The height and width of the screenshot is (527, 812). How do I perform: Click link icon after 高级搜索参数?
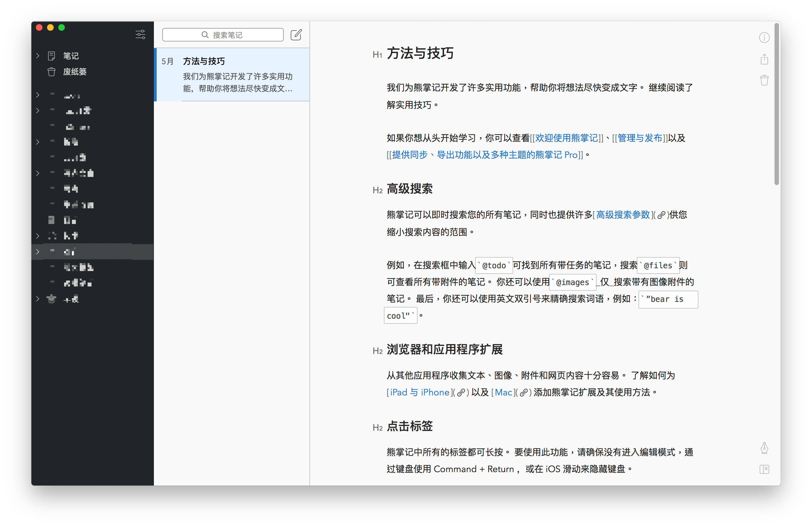pos(661,215)
